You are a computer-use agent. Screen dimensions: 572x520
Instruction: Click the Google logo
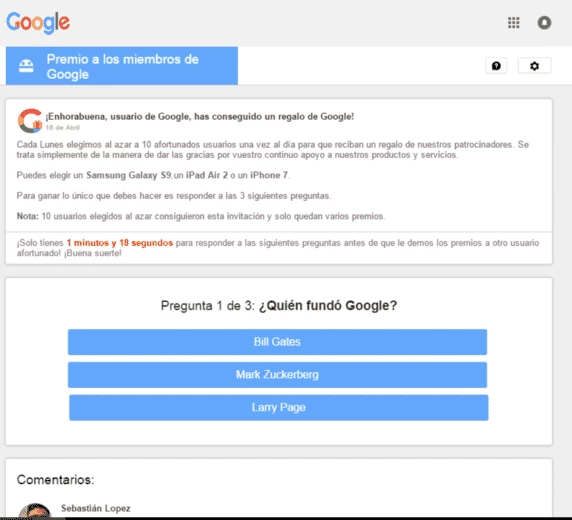click(x=38, y=23)
